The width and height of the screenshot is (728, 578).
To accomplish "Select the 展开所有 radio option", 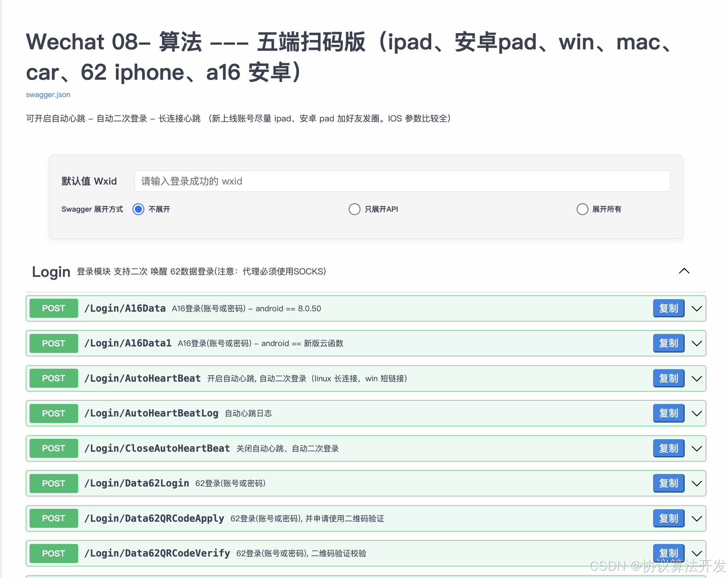I will (582, 209).
